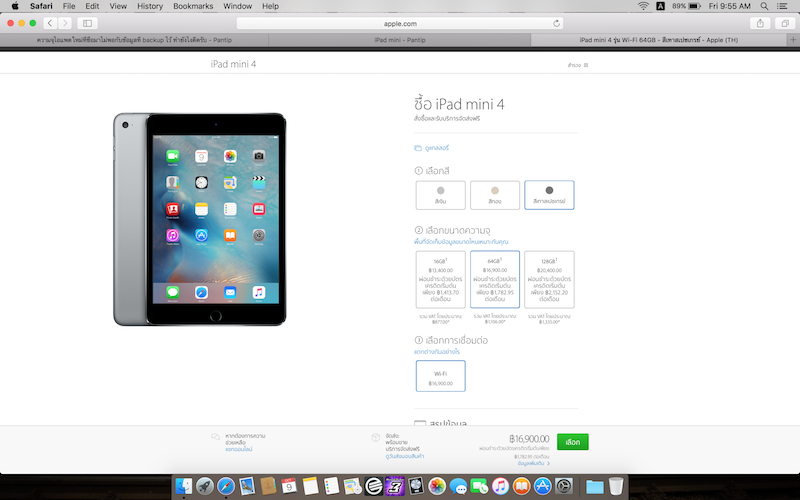Viewport: 800px width, 500px height.
Task: Open Notification Center menu bar icon
Action: pos(782,6)
